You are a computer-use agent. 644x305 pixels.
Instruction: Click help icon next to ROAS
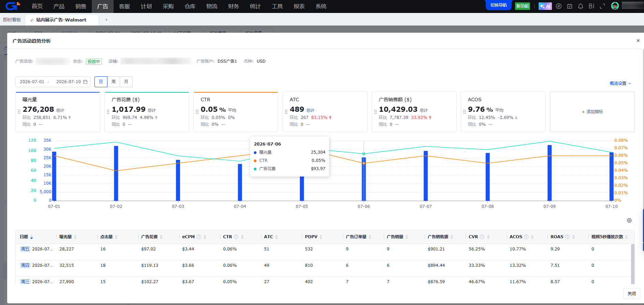click(567, 237)
